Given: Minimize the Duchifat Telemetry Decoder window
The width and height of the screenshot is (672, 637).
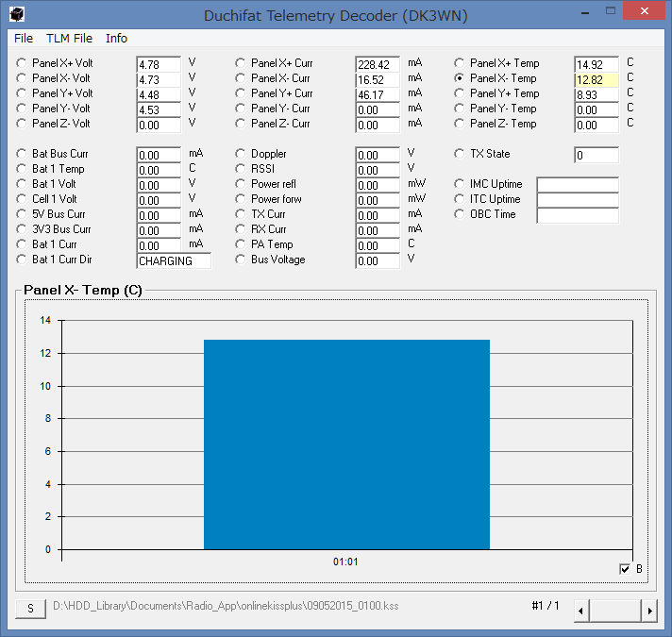Looking at the screenshot, I should [x=585, y=11].
